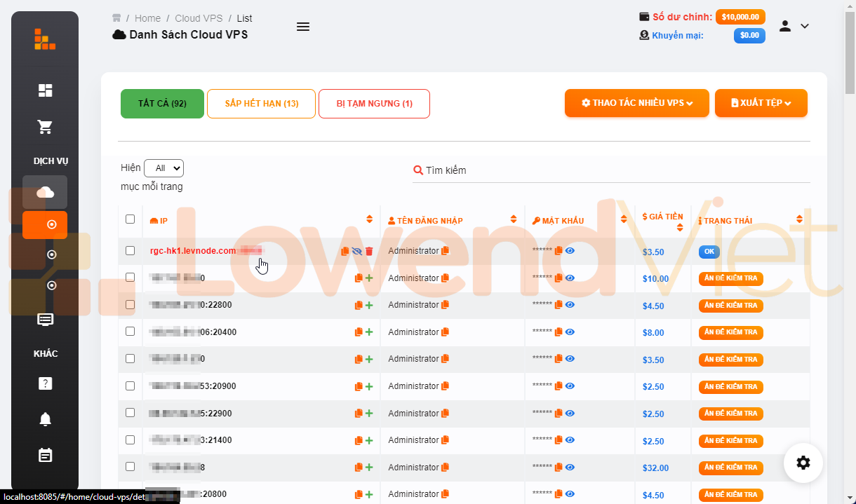Image resolution: width=856 pixels, height=504 pixels.
Task: Open the items-per-page 'All' dropdown
Action: (x=163, y=168)
